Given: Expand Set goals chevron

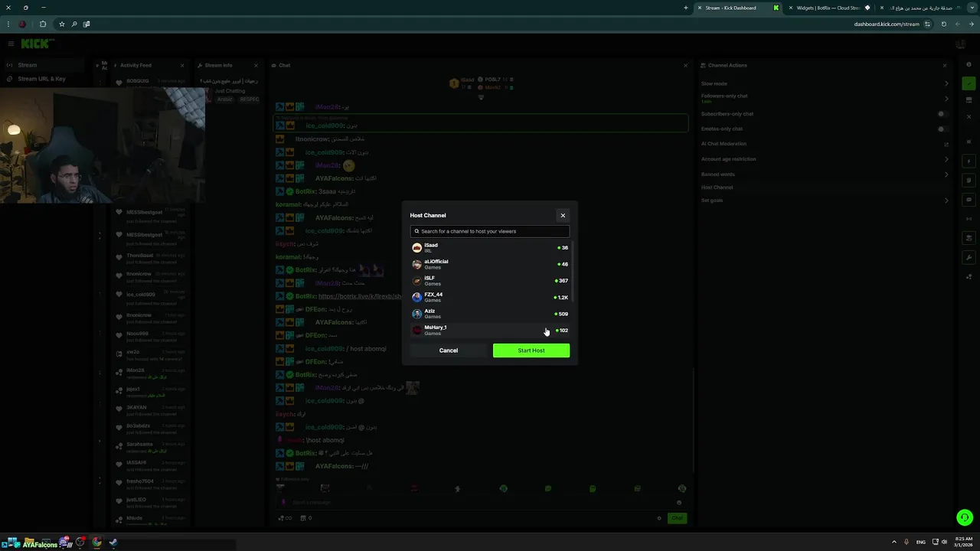Looking at the screenshot, I should pyautogui.click(x=946, y=201).
